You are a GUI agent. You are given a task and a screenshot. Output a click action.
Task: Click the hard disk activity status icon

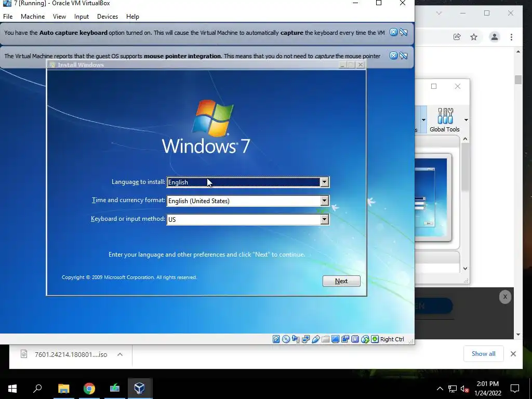pyautogui.click(x=276, y=339)
